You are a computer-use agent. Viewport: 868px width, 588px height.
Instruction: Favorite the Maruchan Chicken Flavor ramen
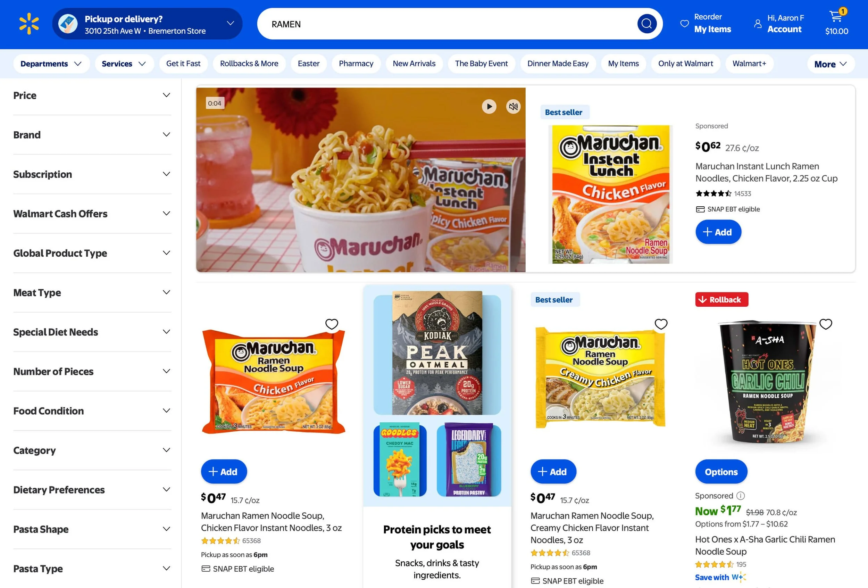[332, 324]
